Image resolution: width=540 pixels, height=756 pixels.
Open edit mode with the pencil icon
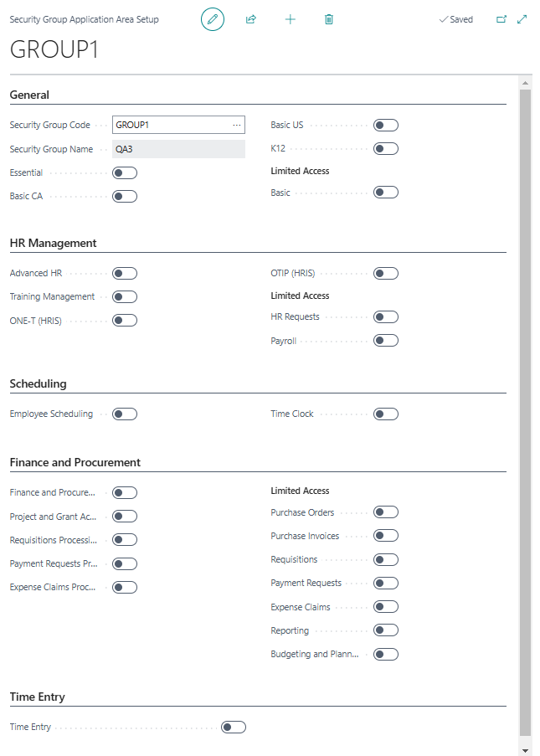[x=212, y=18]
